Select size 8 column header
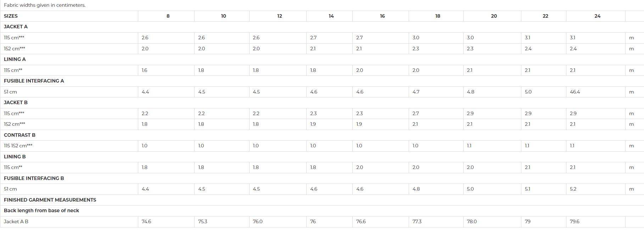Screen dimensions: 644x231 168,16
